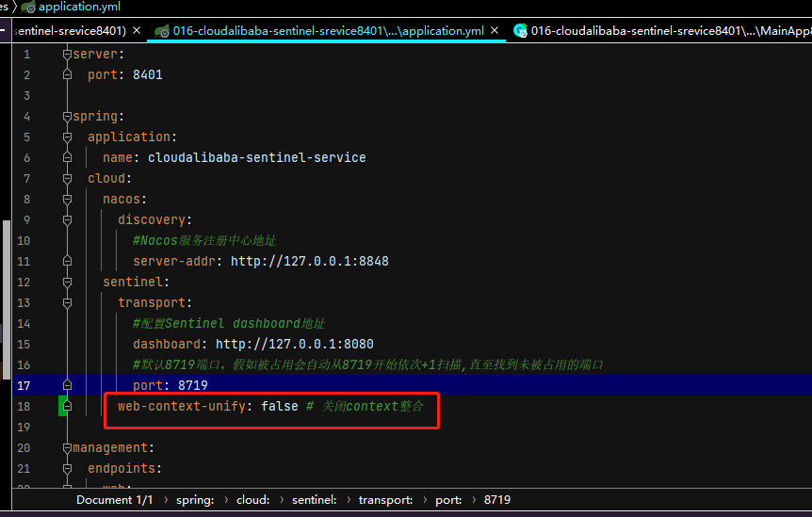Image resolution: width=812 pixels, height=517 pixels.
Task: Click the 'endpoints:' key on line 21
Action: point(124,468)
